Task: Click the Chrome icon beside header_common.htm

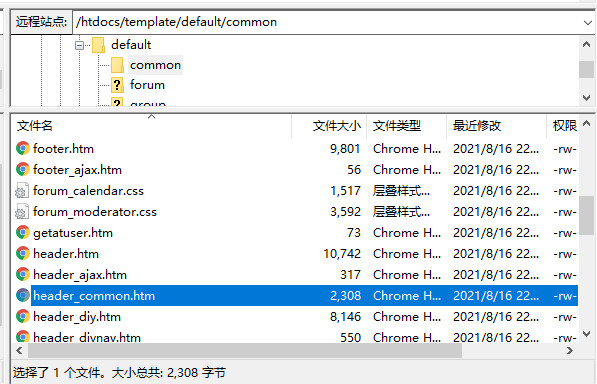Action: (22, 295)
